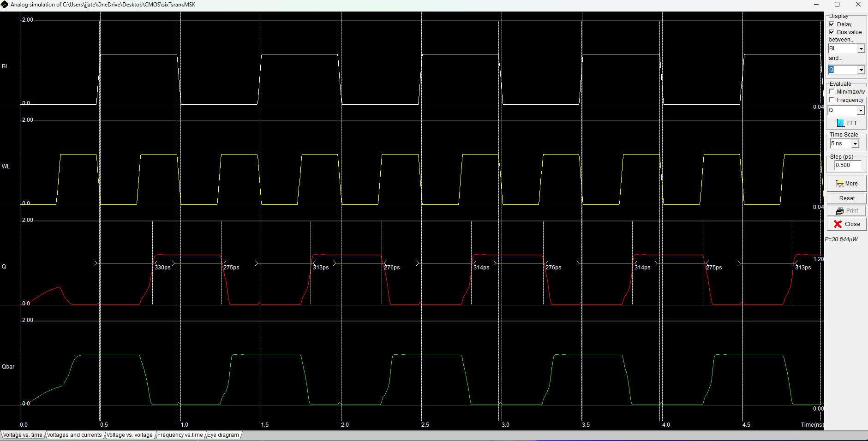Click the More simulation button

point(846,184)
